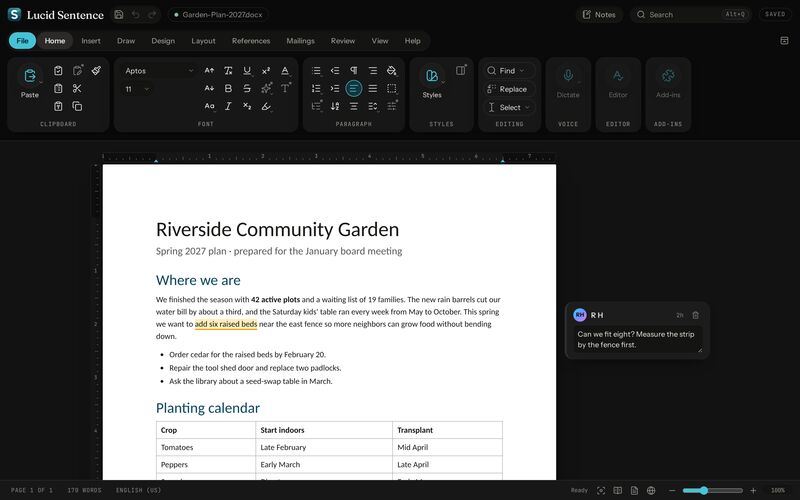The height and width of the screenshot is (500, 800).
Task: Switch to the Layout tab
Action: (x=203, y=40)
